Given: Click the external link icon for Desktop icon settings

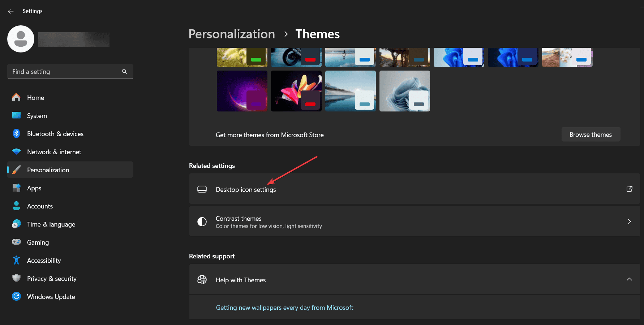Looking at the screenshot, I should pyautogui.click(x=629, y=189).
